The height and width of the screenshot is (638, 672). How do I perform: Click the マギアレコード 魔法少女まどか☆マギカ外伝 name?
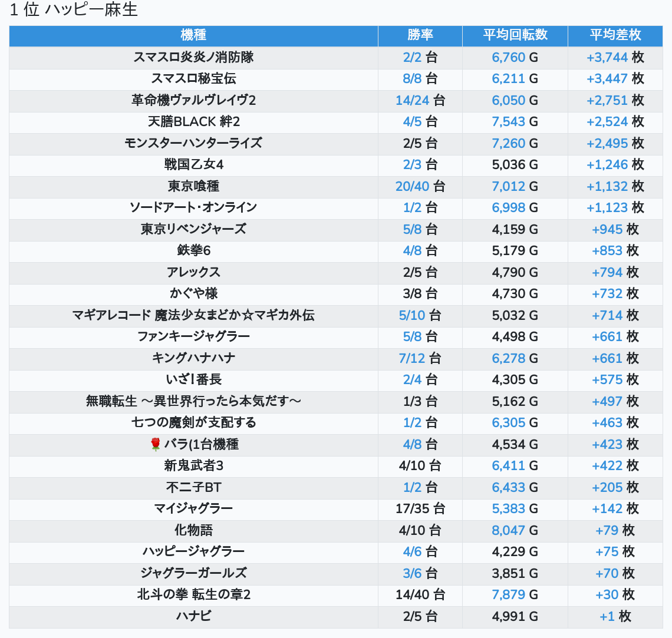[193, 315]
